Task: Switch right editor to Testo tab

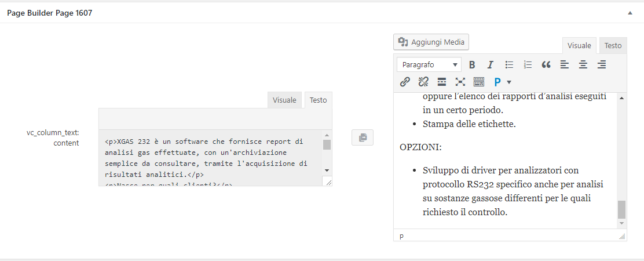Action: tap(613, 46)
